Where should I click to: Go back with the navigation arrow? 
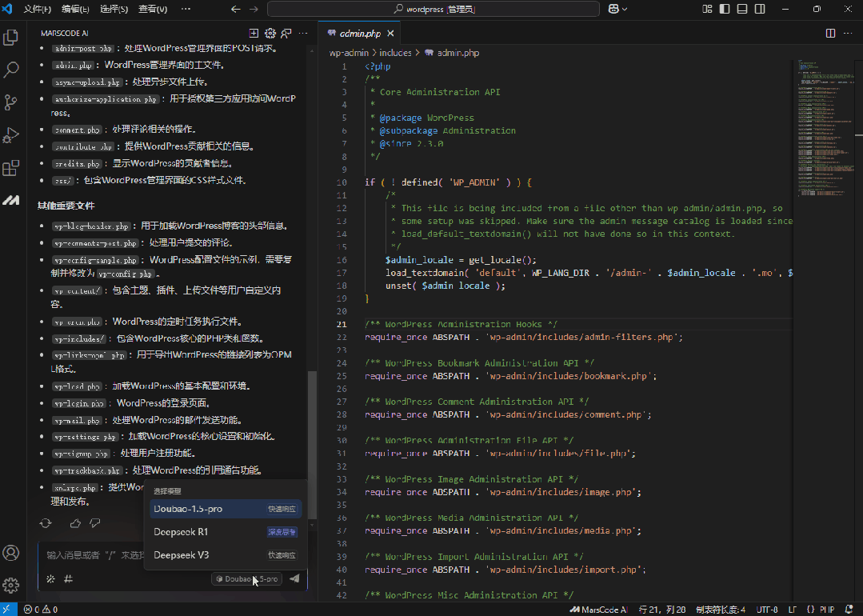pos(236,9)
